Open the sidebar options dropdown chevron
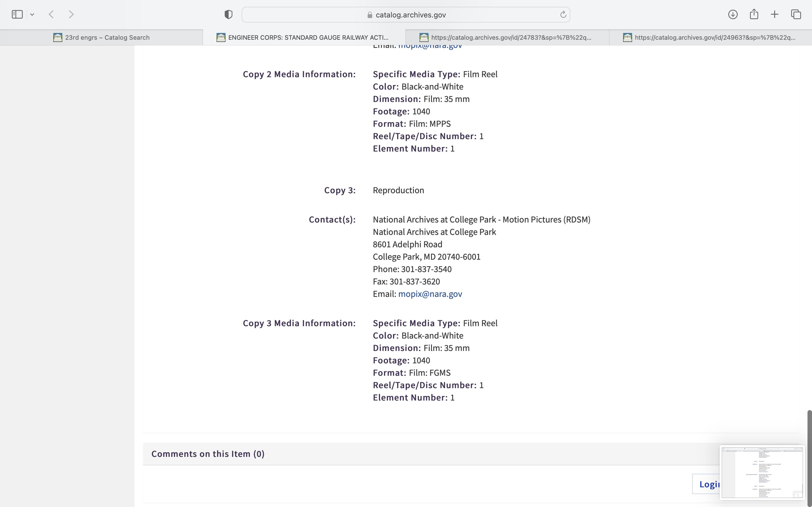The width and height of the screenshot is (812, 507). [x=32, y=14]
